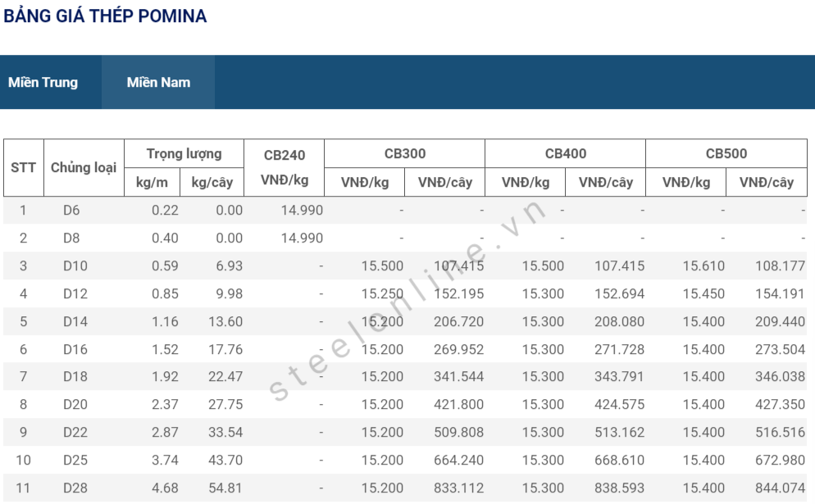815x504 pixels.
Task: Click the CB400 group header
Action: click(566, 154)
